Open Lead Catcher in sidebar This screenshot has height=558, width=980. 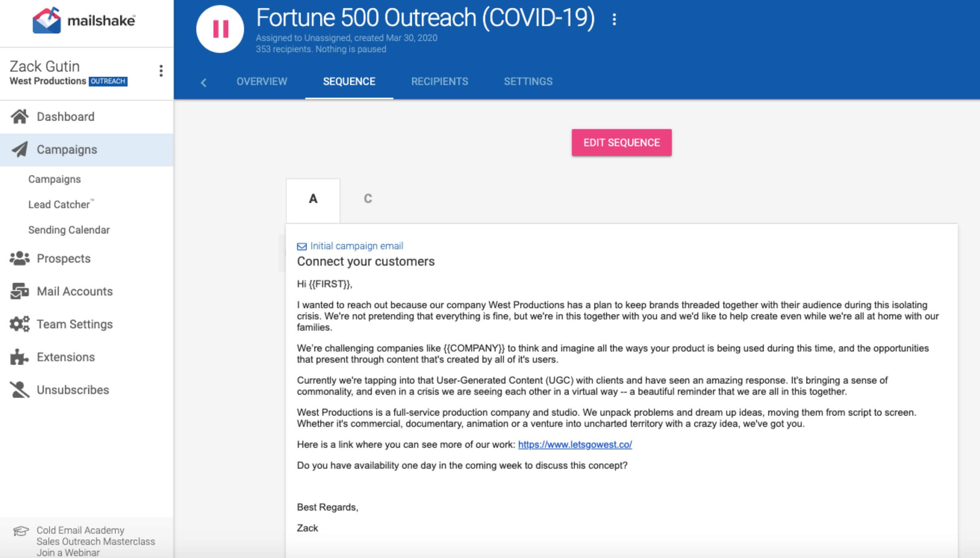pos(59,204)
